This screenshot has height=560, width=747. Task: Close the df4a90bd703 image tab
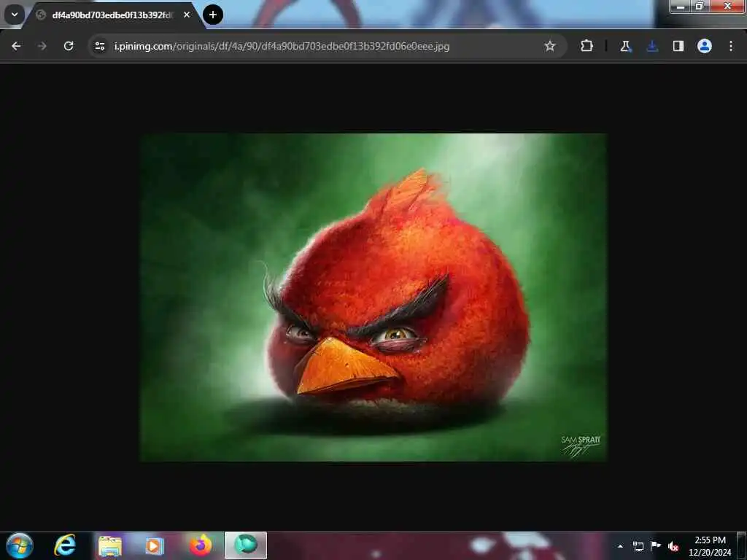(x=187, y=15)
